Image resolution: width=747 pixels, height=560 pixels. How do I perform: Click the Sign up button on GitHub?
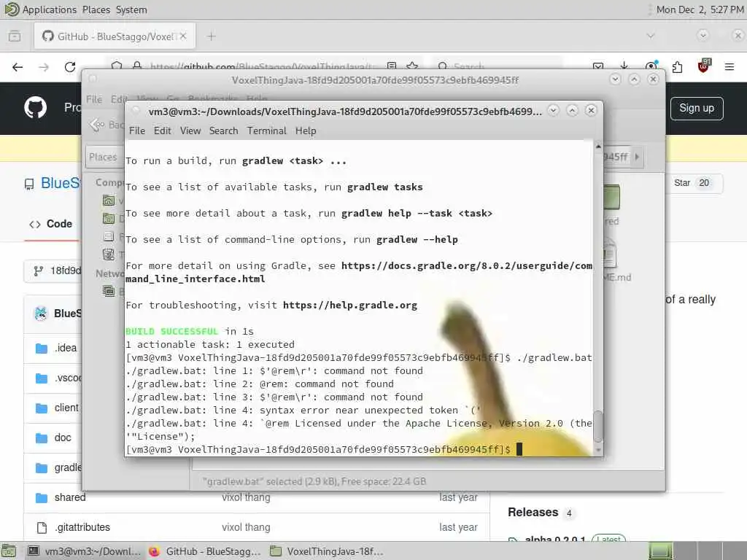[x=697, y=109]
